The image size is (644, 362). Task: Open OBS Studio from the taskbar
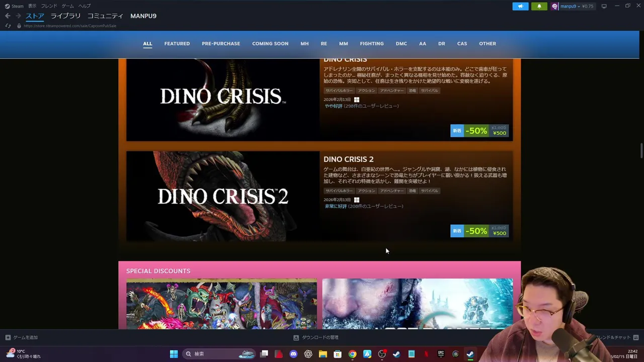coord(382,354)
